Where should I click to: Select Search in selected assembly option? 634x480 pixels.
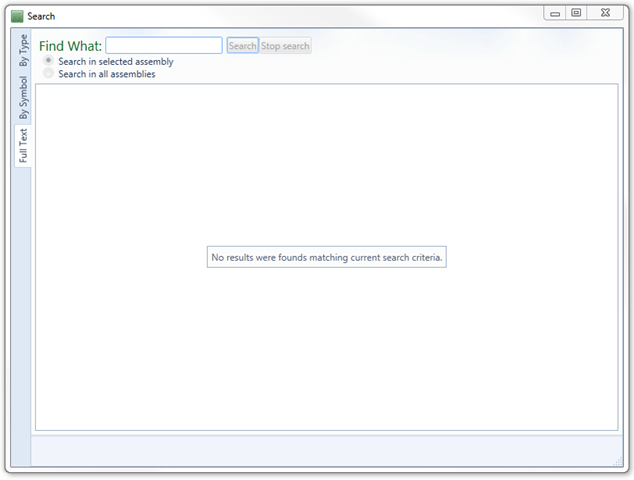(x=108, y=61)
